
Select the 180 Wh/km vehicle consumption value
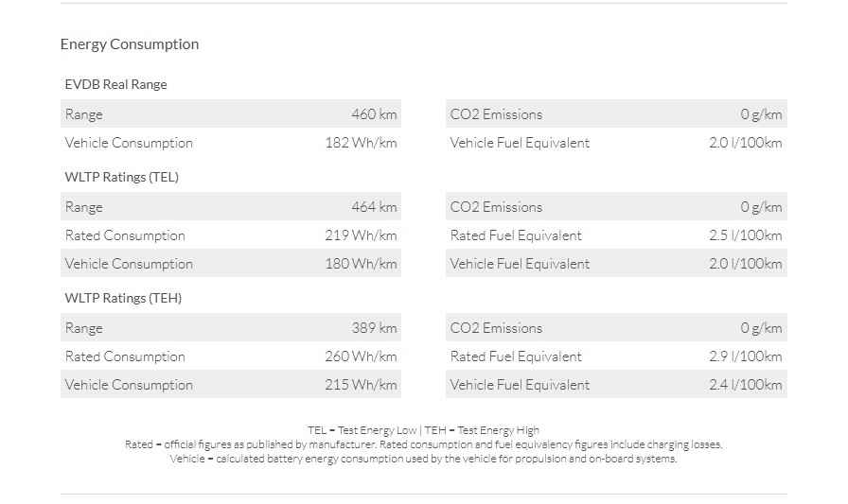[x=361, y=264]
